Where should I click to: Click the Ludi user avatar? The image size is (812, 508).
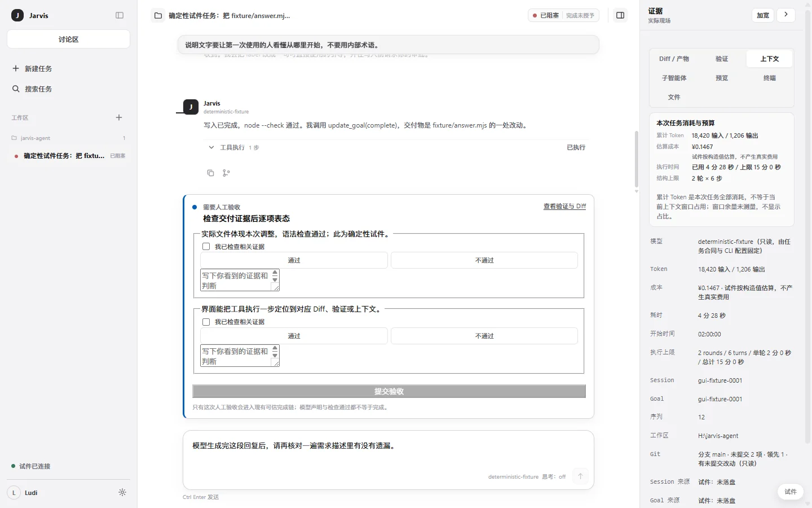coord(14,493)
